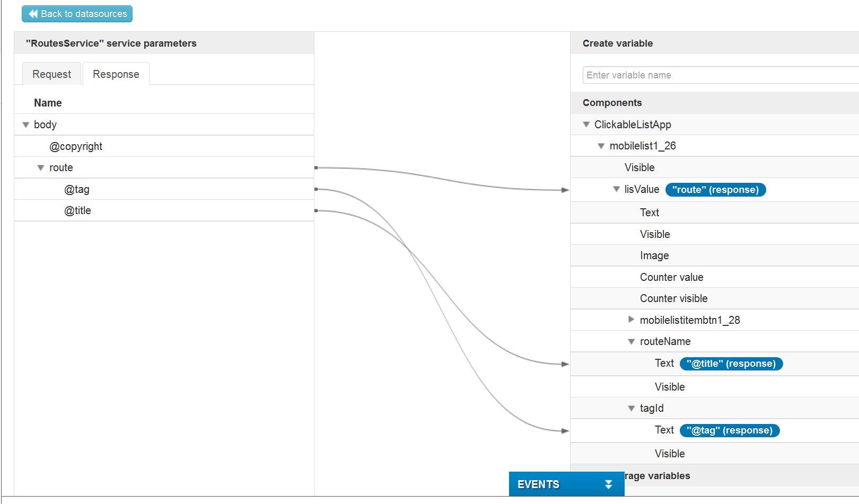Viewport: 859px width, 504px height.
Task: Collapse the ClickableListApp component tree
Action: click(x=586, y=125)
